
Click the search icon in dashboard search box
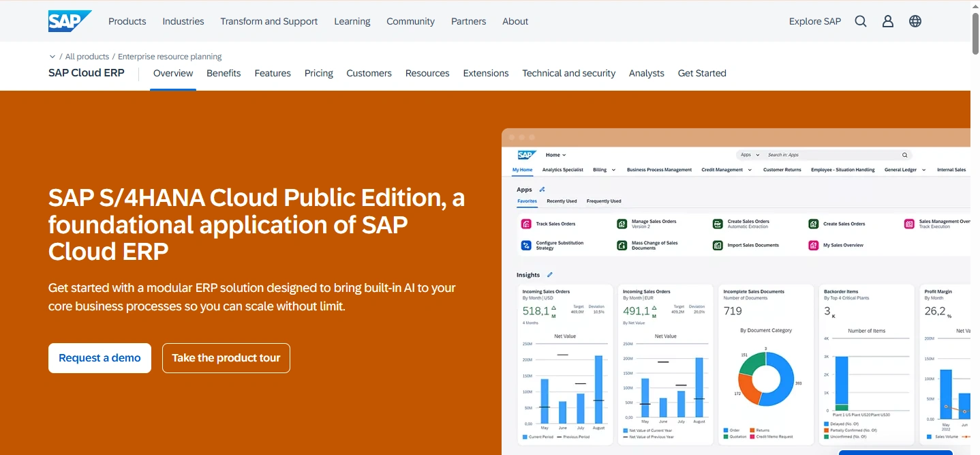click(x=905, y=155)
